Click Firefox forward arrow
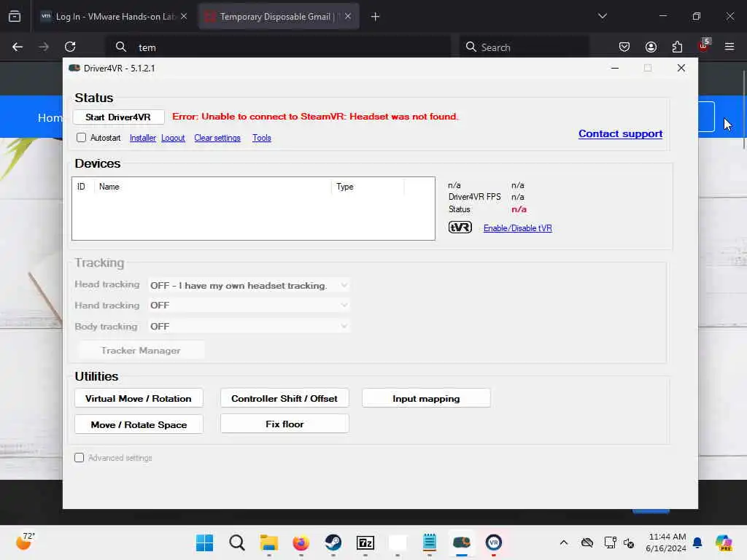 (44, 47)
